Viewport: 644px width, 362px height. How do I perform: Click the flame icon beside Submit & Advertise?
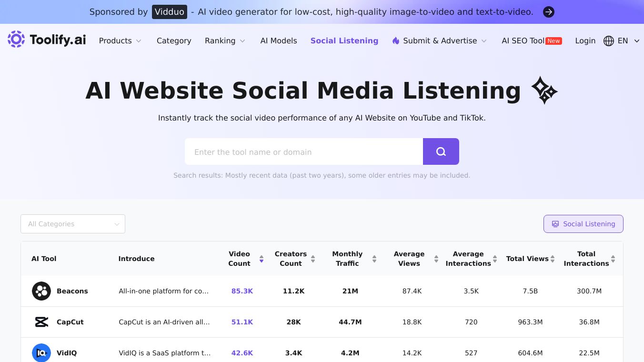[x=396, y=41]
